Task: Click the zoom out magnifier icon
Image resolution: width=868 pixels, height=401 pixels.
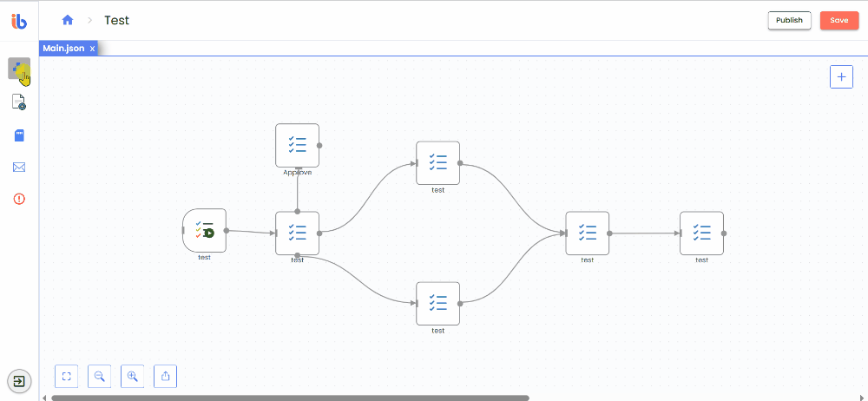Action: pyautogui.click(x=100, y=377)
